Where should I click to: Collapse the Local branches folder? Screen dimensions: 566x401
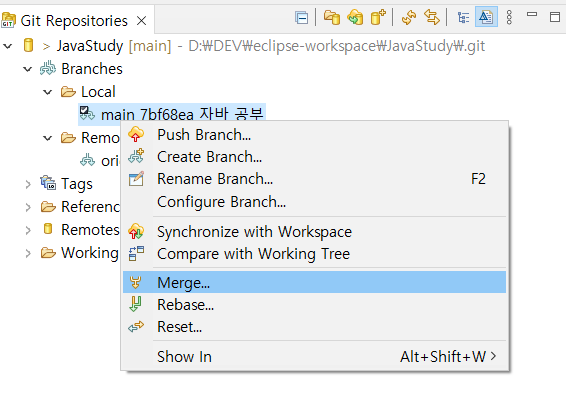(x=48, y=92)
